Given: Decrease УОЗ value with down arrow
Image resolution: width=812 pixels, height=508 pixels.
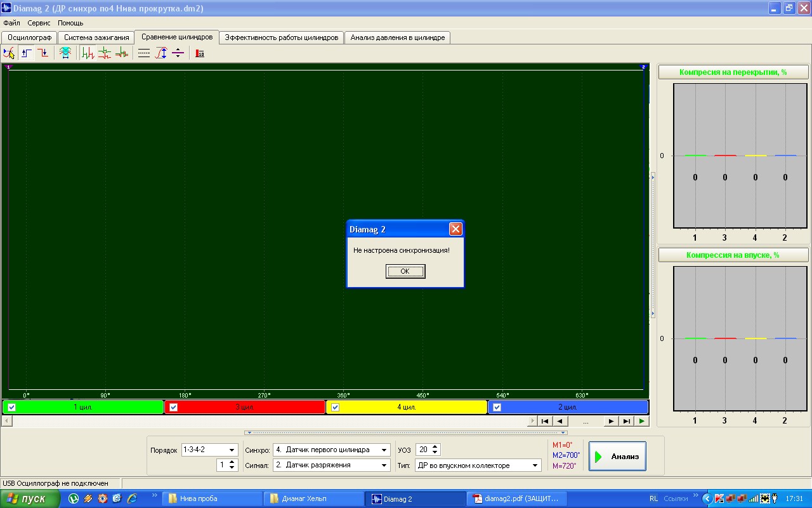Looking at the screenshot, I should [435, 452].
